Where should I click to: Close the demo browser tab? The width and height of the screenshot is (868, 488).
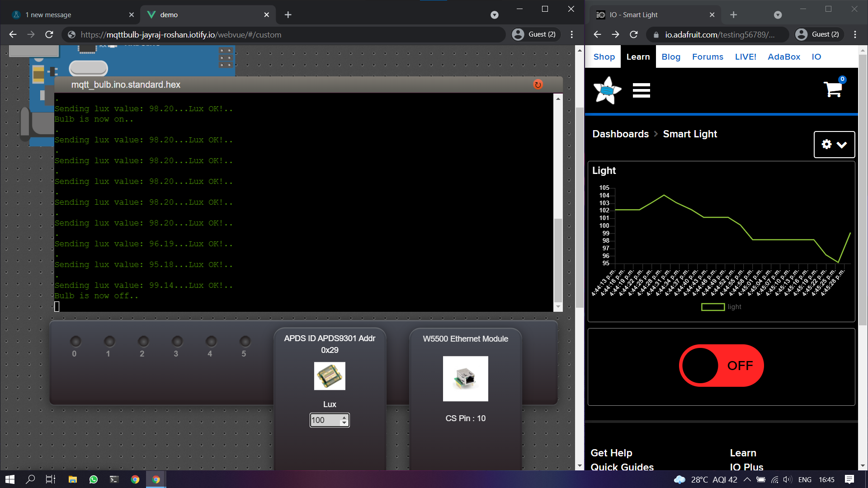click(x=267, y=15)
